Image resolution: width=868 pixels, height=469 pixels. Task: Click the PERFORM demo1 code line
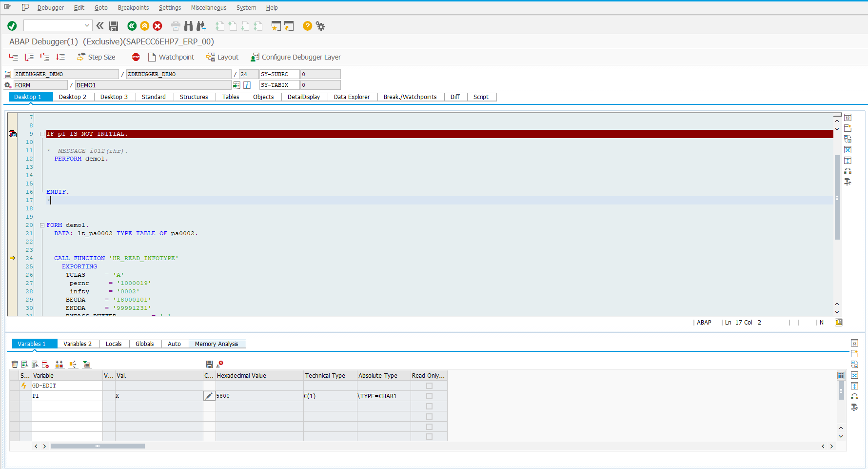click(x=81, y=159)
